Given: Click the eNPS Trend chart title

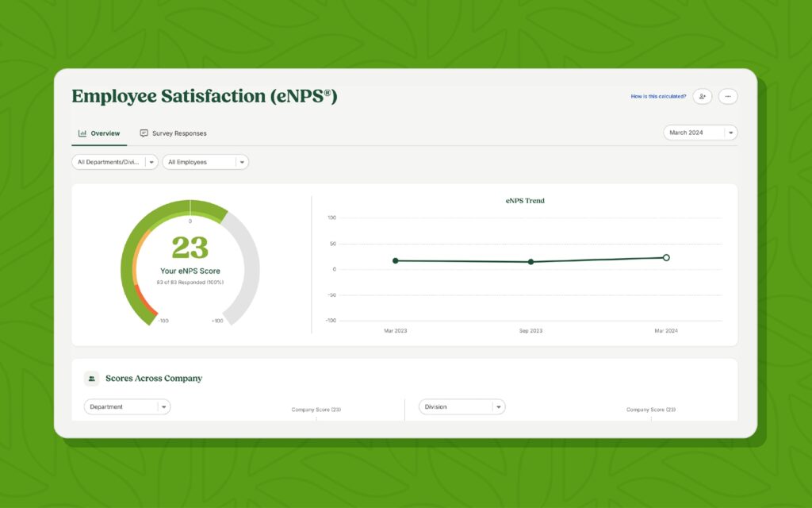Looking at the screenshot, I should pos(525,201).
